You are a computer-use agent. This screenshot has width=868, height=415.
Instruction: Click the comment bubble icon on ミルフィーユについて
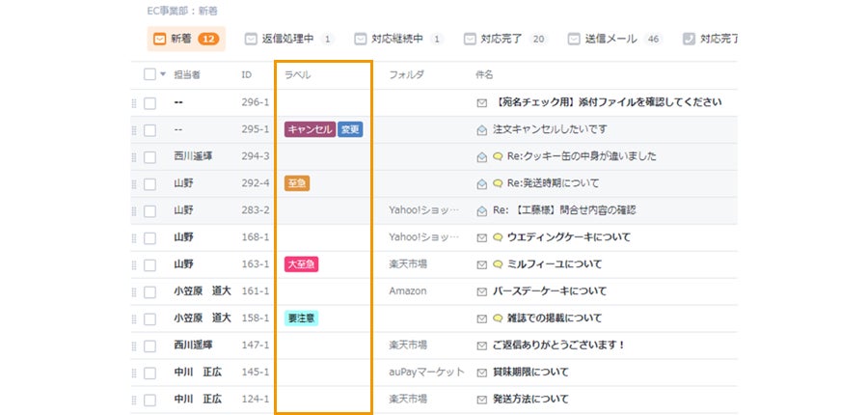498,264
